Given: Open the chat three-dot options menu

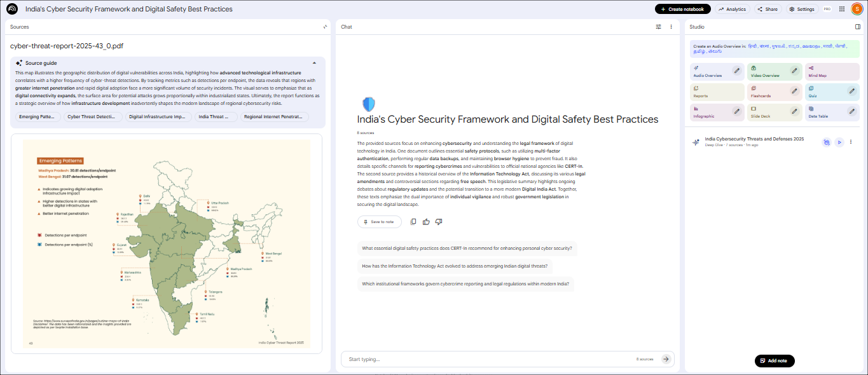Looking at the screenshot, I should [x=671, y=27].
